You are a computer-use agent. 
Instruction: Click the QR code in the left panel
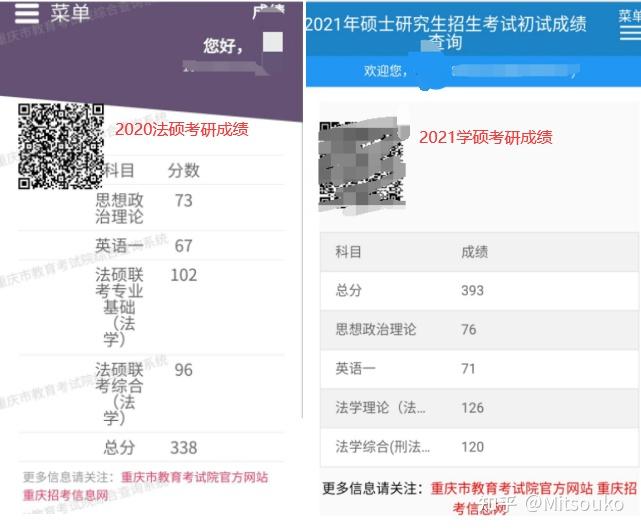[x=61, y=146]
